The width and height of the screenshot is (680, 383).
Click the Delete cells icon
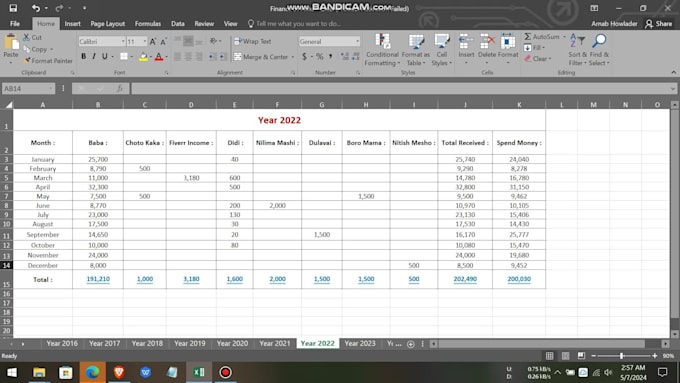click(x=487, y=41)
